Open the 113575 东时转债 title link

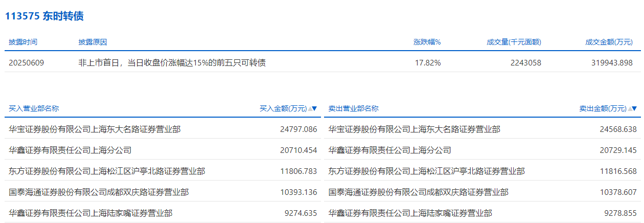click(x=44, y=16)
